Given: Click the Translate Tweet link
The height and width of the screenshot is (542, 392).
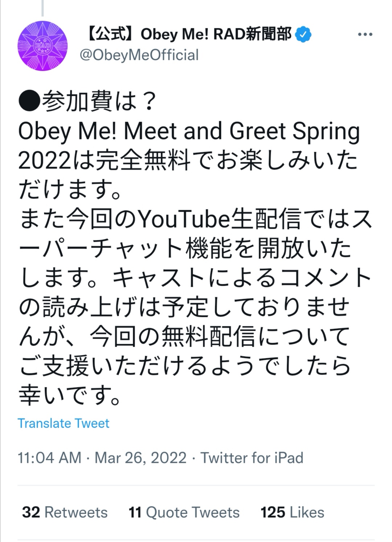Looking at the screenshot, I should (64, 423).
